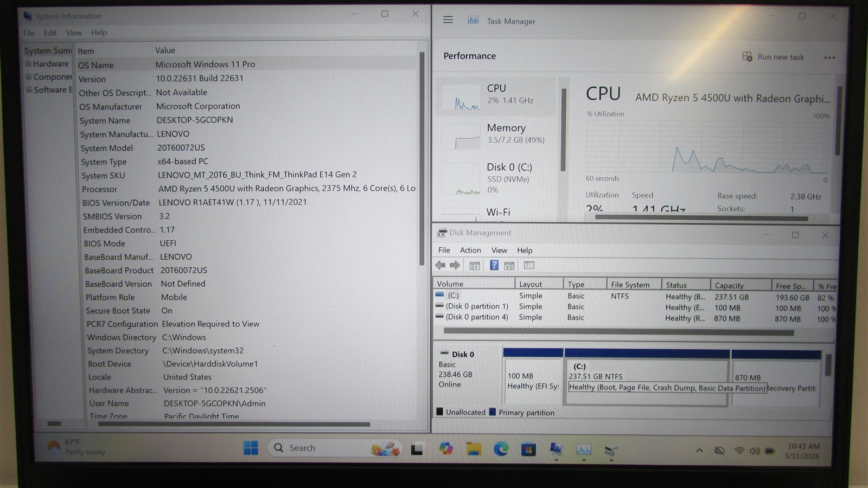Open Disk Management View menu
Image resolution: width=868 pixels, height=488 pixels.
[499, 250]
